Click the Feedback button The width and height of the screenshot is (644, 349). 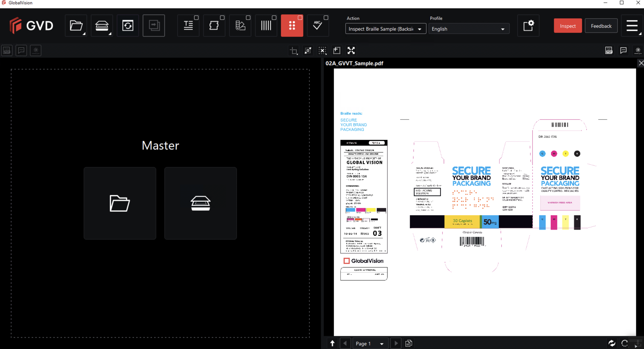[x=601, y=26]
